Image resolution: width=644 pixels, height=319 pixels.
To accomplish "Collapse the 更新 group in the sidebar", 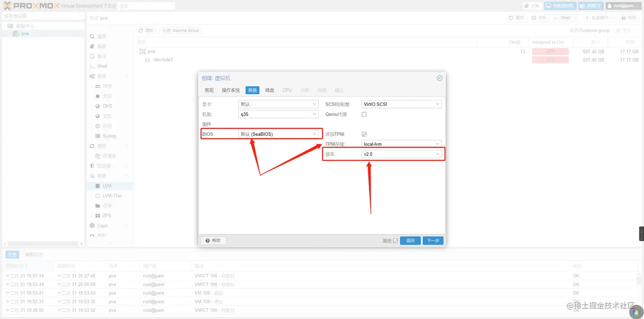I will coord(126,146).
